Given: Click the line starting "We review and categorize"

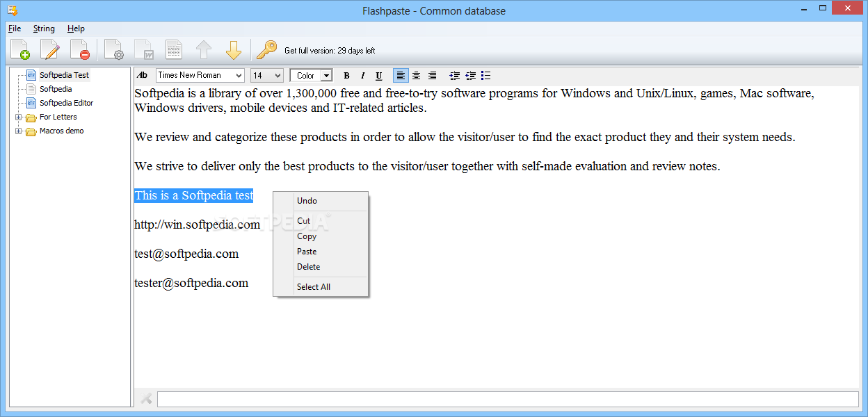Looking at the screenshot, I should tap(465, 137).
